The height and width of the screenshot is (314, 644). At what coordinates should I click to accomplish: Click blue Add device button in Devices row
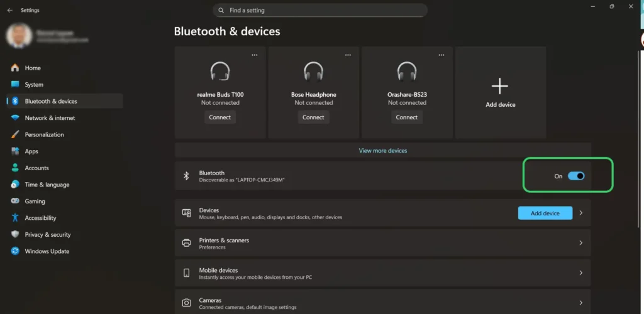coord(545,213)
